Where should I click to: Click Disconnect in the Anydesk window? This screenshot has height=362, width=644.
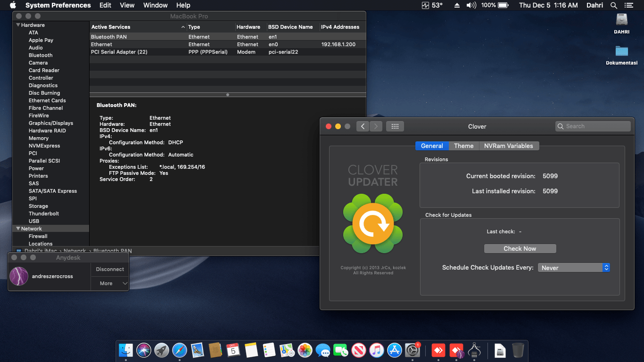(x=110, y=270)
